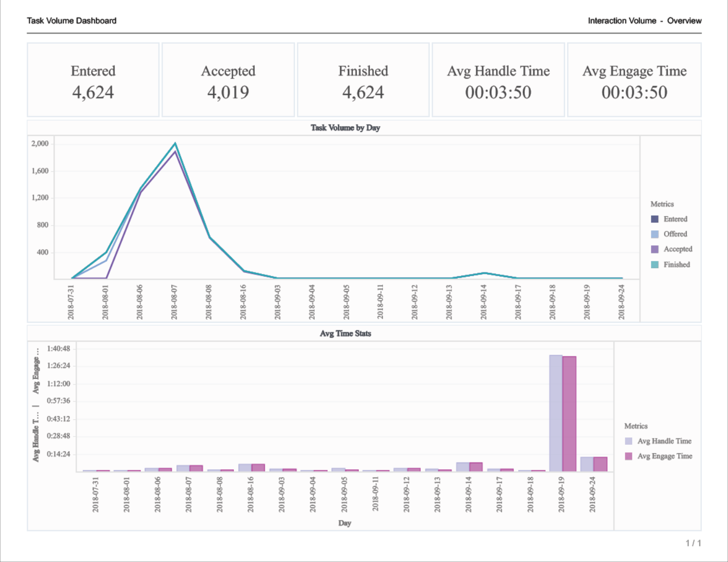Click the Task Volume by Day chart title

click(345, 128)
